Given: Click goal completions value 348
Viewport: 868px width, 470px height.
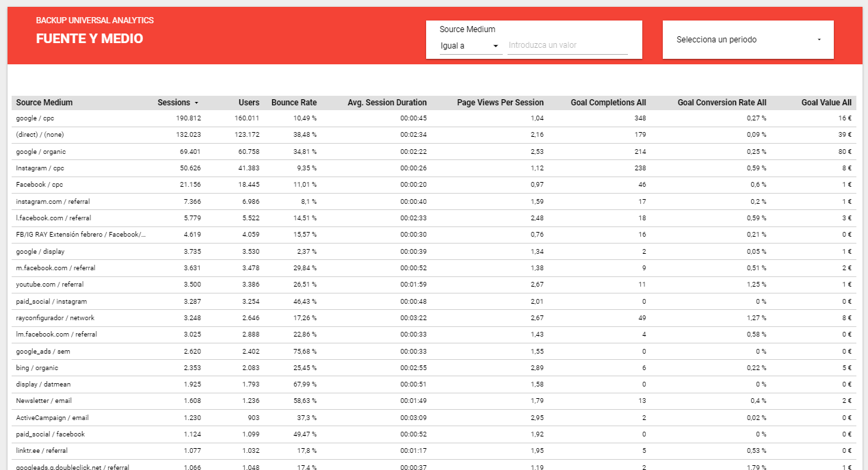Looking at the screenshot, I should pyautogui.click(x=640, y=118).
